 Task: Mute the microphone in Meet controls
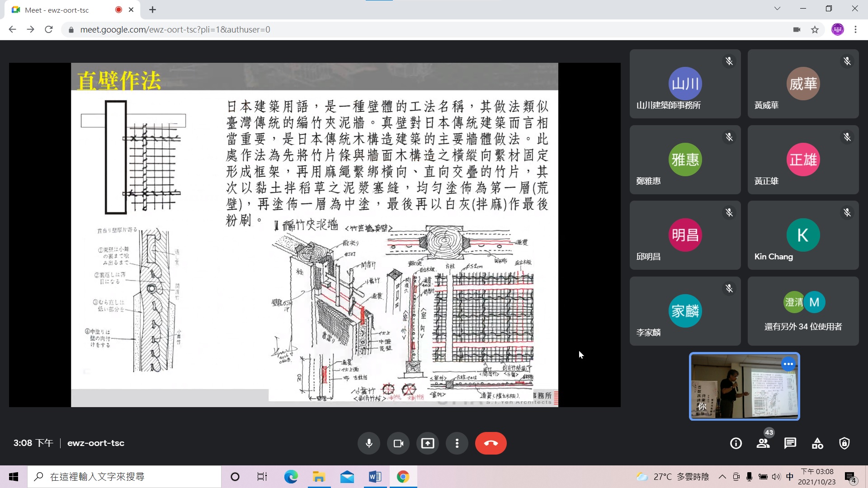tap(369, 443)
